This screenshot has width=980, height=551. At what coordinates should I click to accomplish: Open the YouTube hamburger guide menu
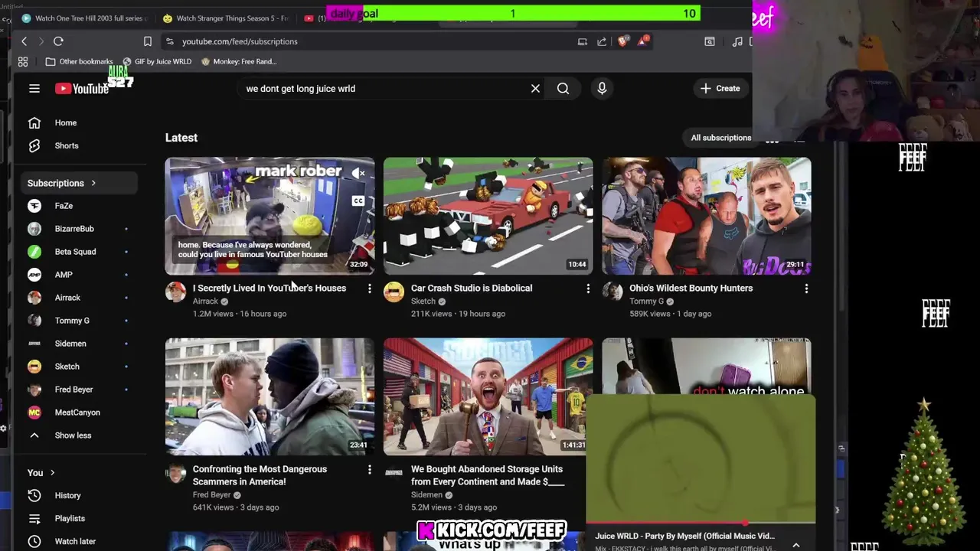tap(34, 89)
